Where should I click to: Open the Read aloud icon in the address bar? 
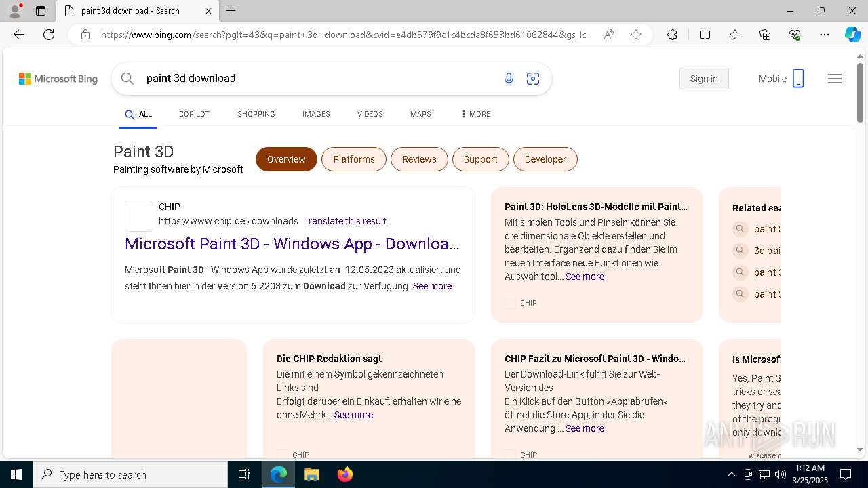[609, 35]
